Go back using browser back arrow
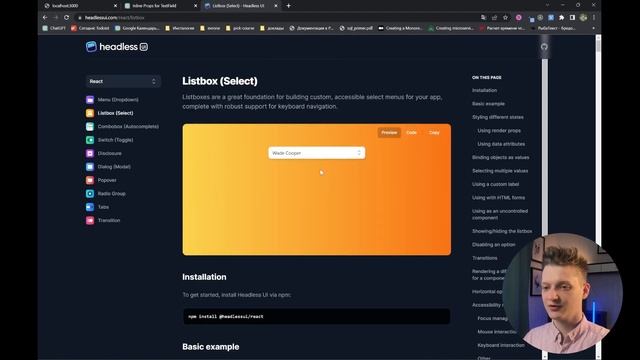Image resolution: width=640 pixels, height=360 pixels. (x=45, y=18)
